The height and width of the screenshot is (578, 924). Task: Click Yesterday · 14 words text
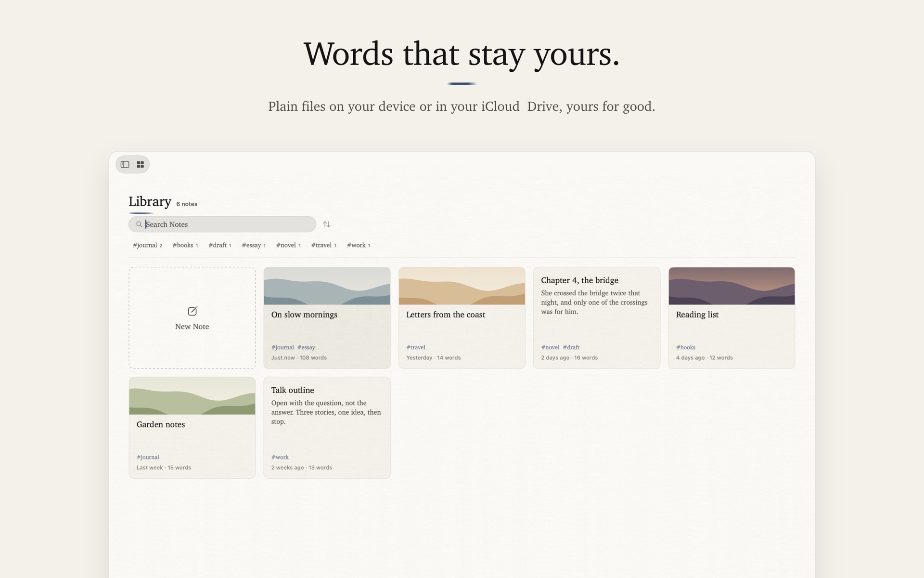point(434,358)
